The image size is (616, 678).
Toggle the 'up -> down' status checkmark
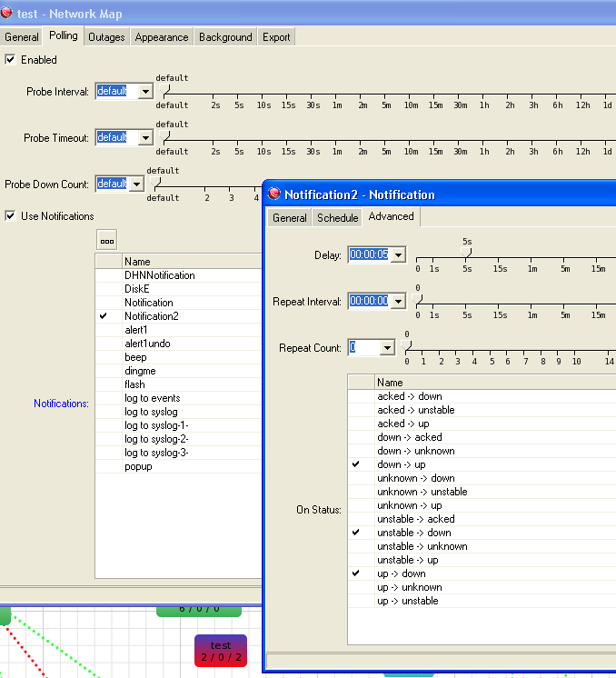356,573
